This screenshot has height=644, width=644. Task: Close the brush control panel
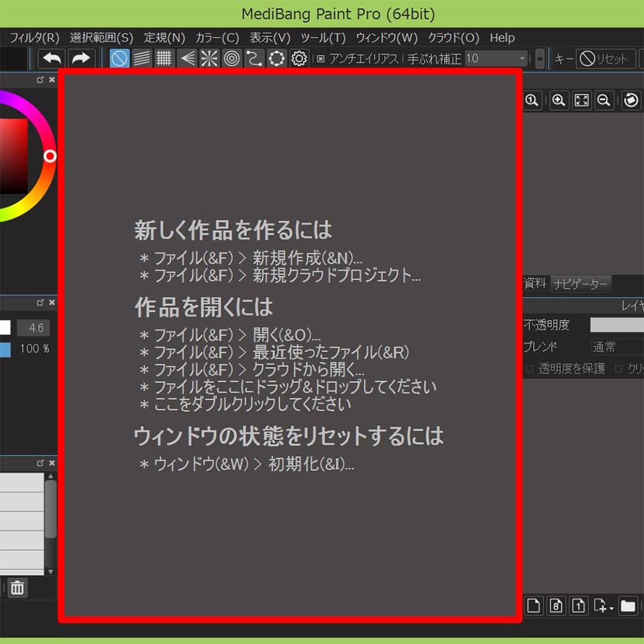click(52, 303)
